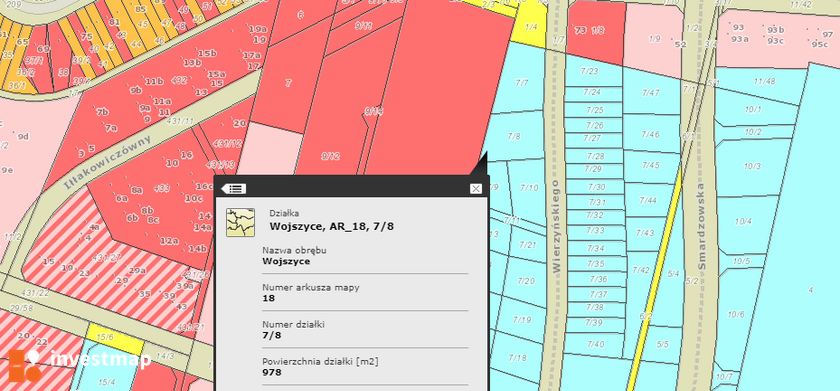
Task: Select parcel 7/20 on the map
Action: click(526, 281)
